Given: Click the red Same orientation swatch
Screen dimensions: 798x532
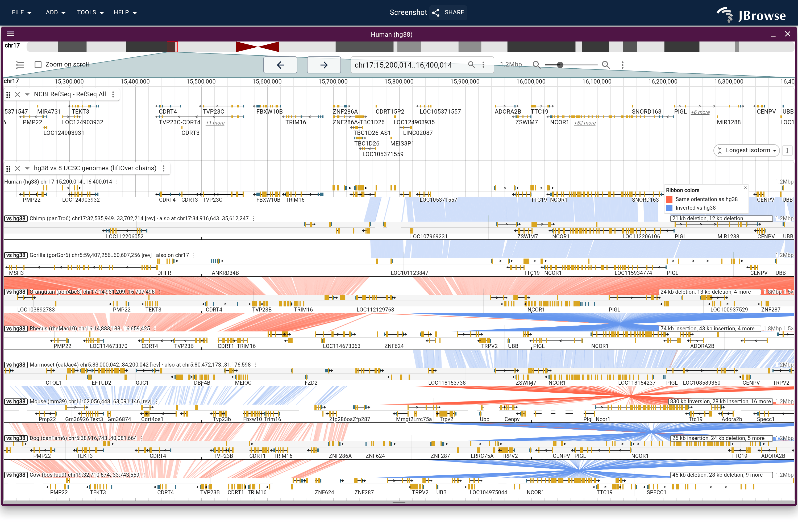Looking at the screenshot, I should point(670,199).
